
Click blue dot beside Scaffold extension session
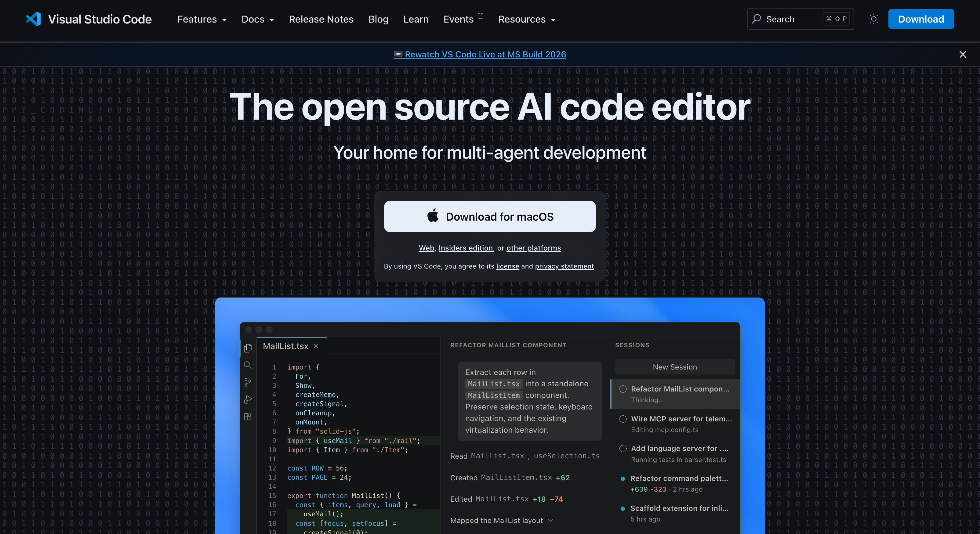pos(622,508)
